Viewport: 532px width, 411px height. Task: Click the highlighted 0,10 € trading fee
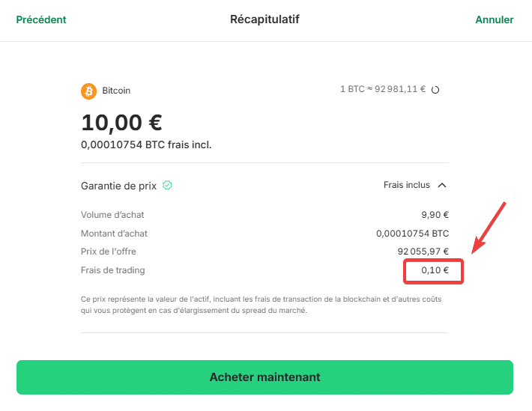pyautogui.click(x=435, y=270)
